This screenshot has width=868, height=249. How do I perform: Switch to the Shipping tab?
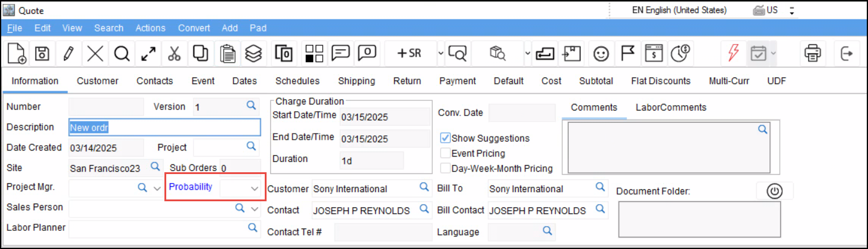point(356,81)
